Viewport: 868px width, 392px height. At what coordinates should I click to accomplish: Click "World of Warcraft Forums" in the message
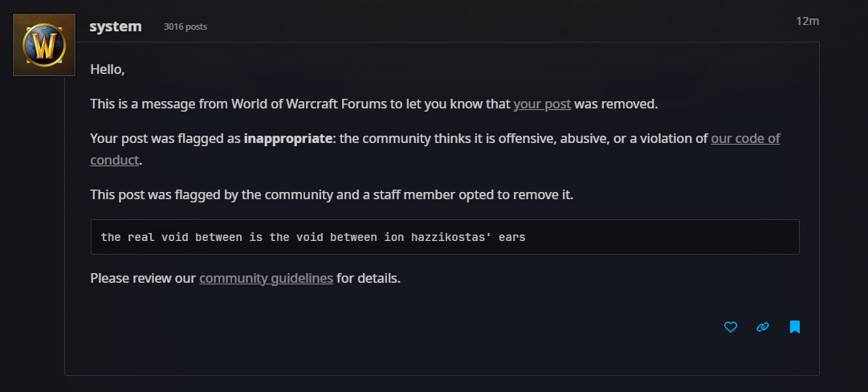tap(309, 104)
